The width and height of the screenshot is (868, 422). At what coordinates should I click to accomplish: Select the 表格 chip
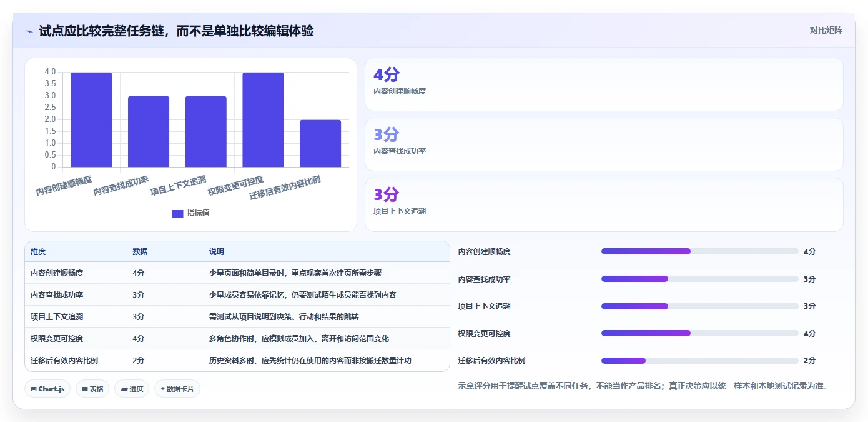point(92,389)
